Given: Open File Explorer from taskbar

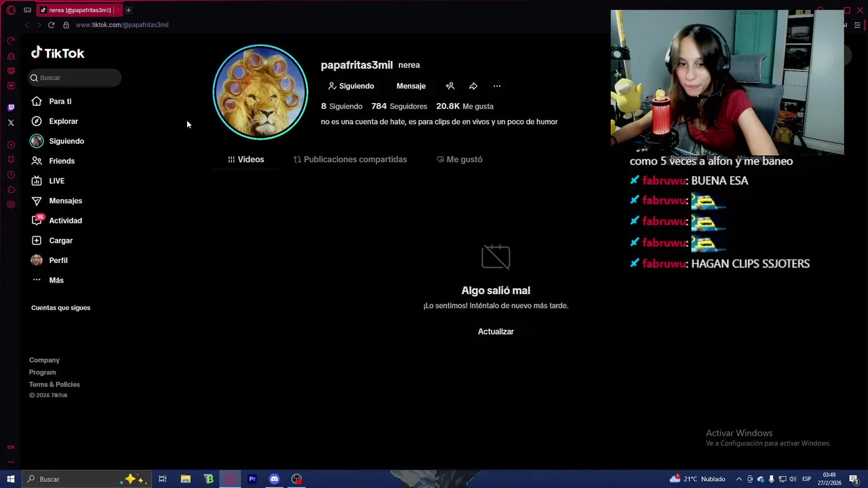Looking at the screenshot, I should [185, 479].
